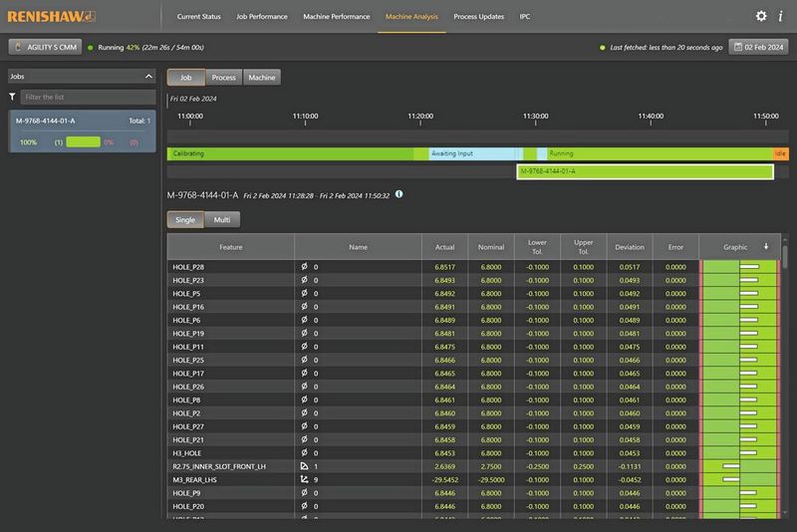The height and width of the screenshot is (532, 797).
Task: Click the Calibrating segment on the timeline
Action: (290, 153)
